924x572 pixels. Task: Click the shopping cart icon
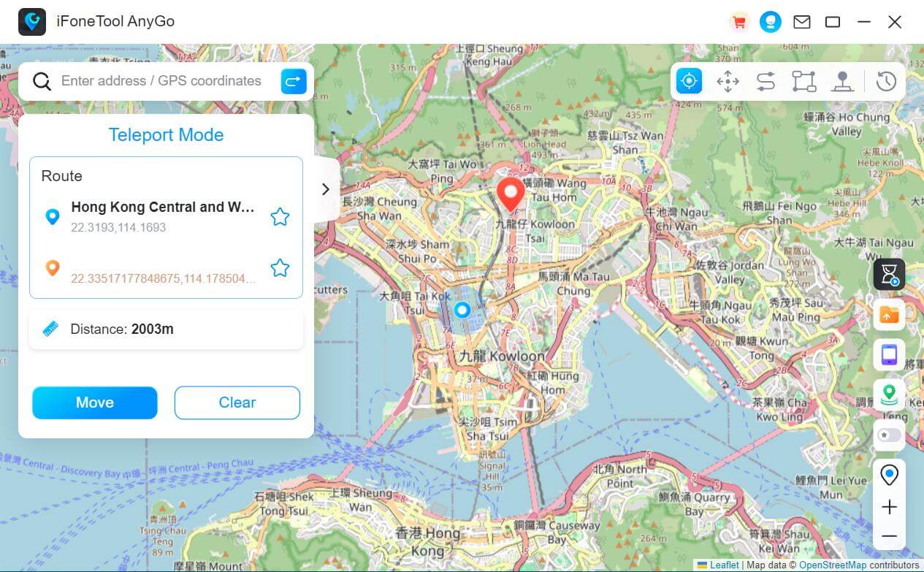[739, 22]
